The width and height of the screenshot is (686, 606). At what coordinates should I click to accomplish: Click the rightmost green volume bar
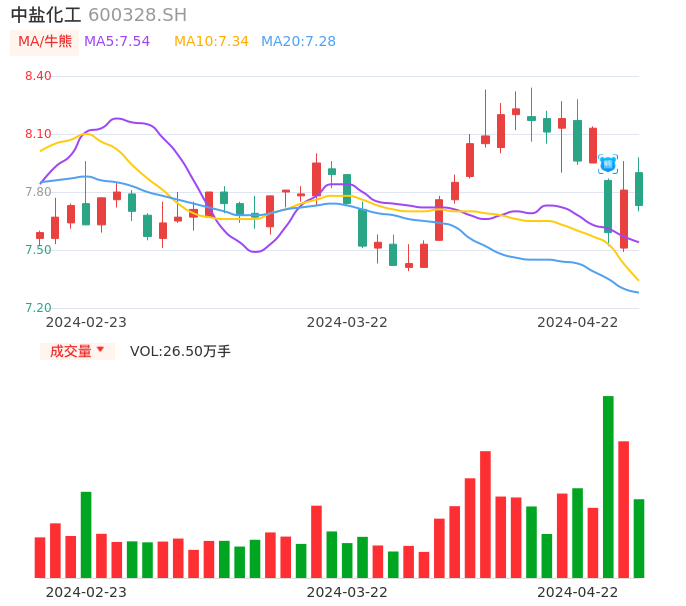tap(639, 538)
